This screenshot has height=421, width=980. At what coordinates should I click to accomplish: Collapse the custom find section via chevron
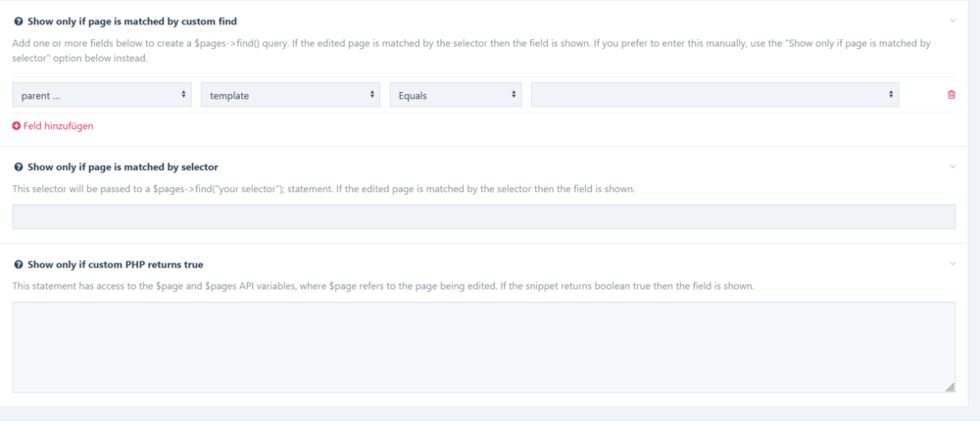pos(953,21)
